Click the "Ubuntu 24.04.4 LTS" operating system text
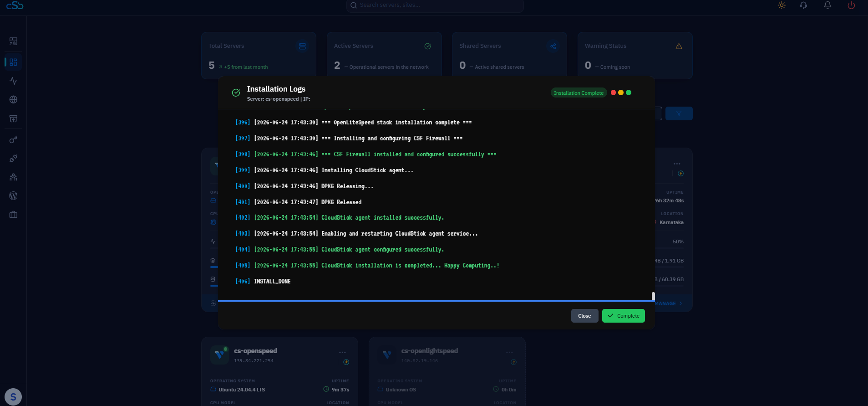 click(241, 390)
